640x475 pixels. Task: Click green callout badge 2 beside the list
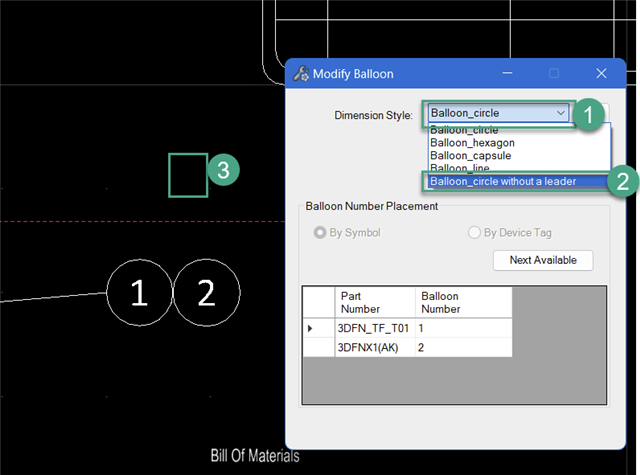point(623,182)
